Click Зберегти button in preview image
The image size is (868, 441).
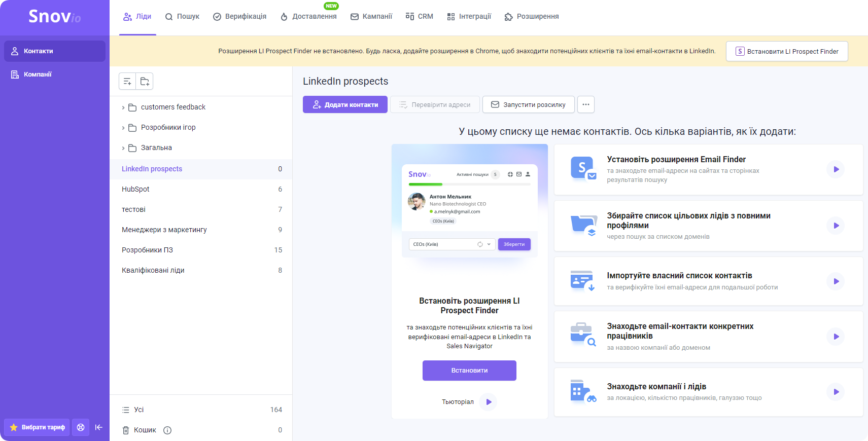pyautogui.click(x=514, y=244)
